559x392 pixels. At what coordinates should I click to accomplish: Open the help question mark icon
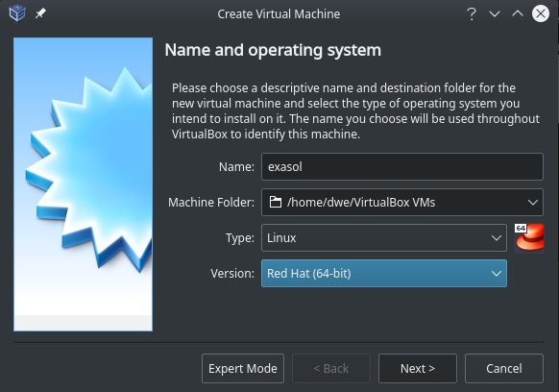[x=472, y=13]
